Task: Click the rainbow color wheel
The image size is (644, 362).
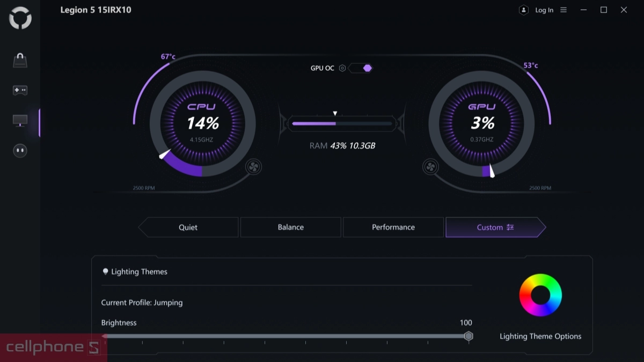Action: point(540,295)
